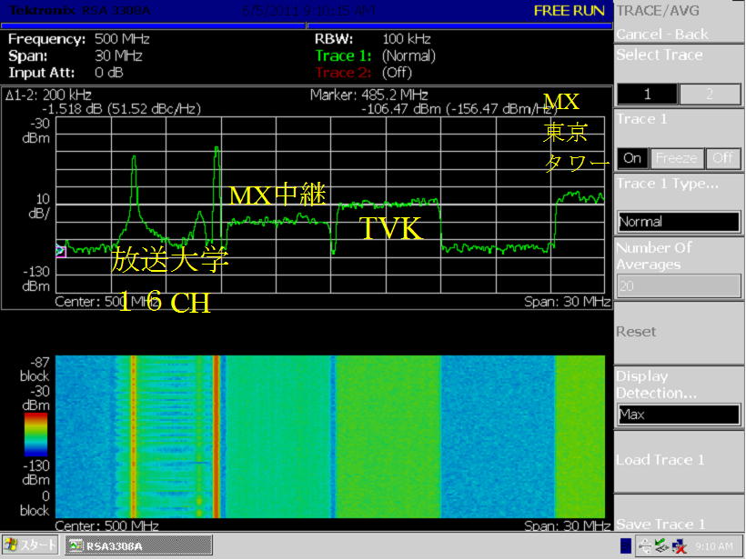
Task: Click the TVK channel spectrum plateau
Action: [388, 204]
